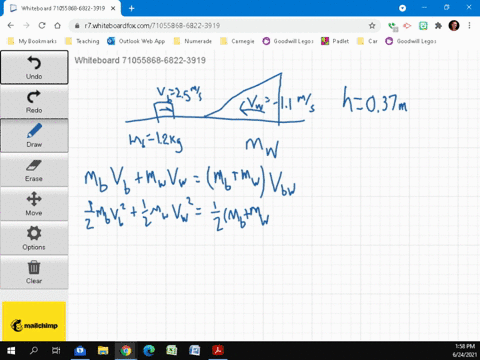480x360 pixels.
Task: Go back with browser back arrow
Action: 11,25
